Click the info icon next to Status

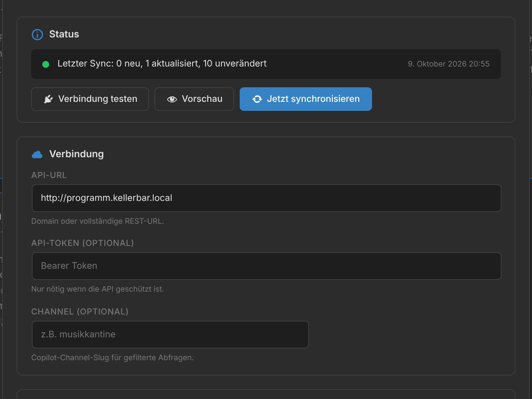pyautogui.click(x=37, y=35)
